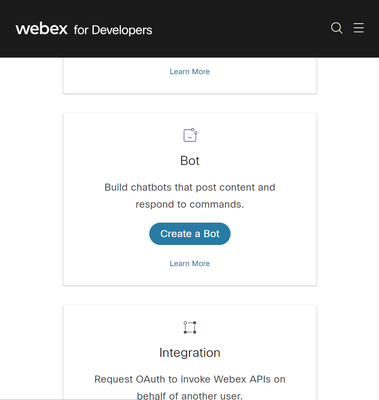Click the 'behalf of another user.' text
The width and height of the screenshot is (379, 400).
(x=190, y=396)
